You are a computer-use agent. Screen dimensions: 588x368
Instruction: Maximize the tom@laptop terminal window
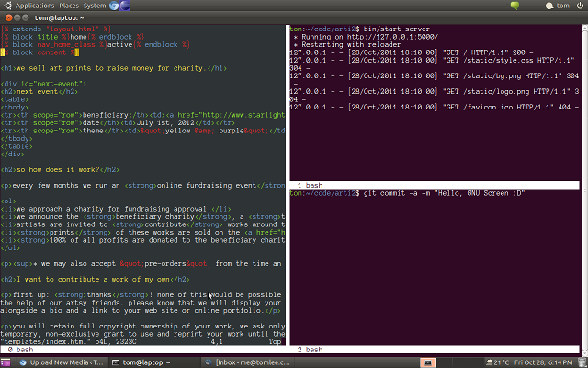[x=26, y=17]
